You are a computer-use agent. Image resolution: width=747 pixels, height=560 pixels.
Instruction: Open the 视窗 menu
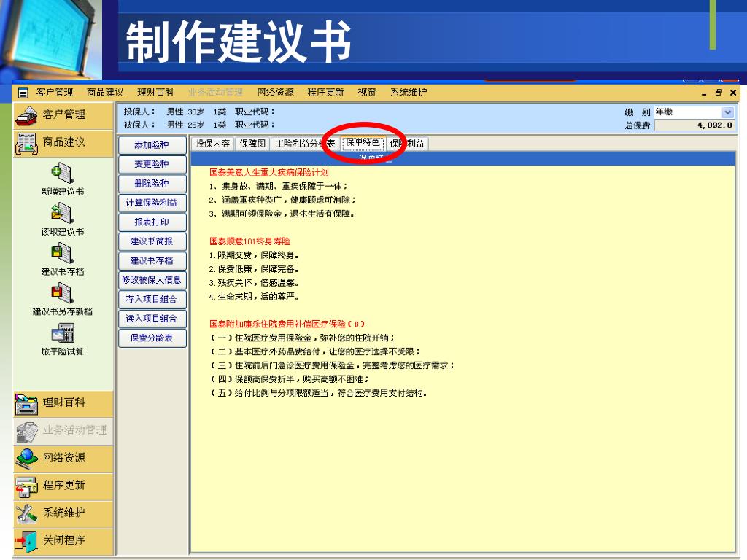[367, 93]
